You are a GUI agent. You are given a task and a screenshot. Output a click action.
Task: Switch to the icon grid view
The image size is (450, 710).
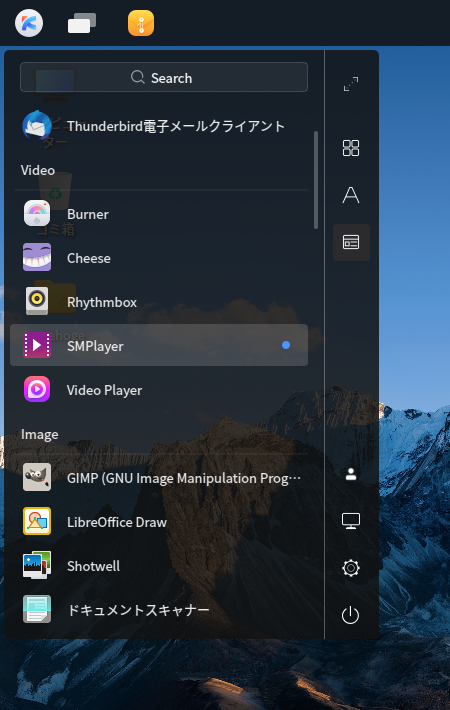coord(351,148)
